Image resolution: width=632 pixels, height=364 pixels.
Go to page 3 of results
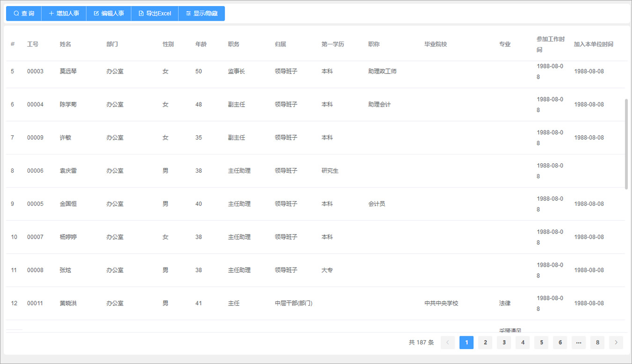(x=504, y=342)
